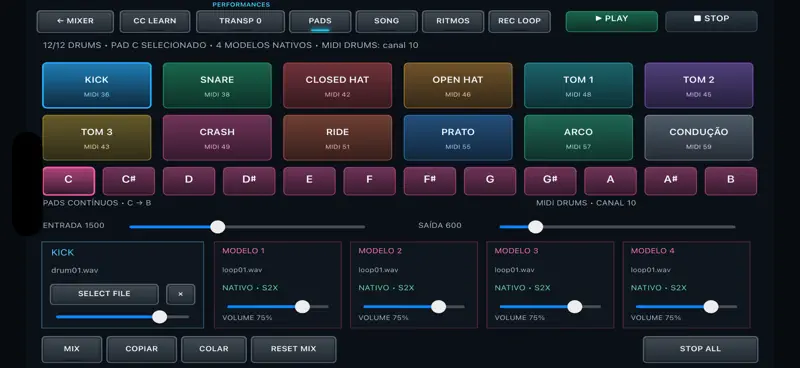This screenshot has height=368, width=800.
Task: Adjust MODELO 2 volume slider
Action: (x=414, y=307)
